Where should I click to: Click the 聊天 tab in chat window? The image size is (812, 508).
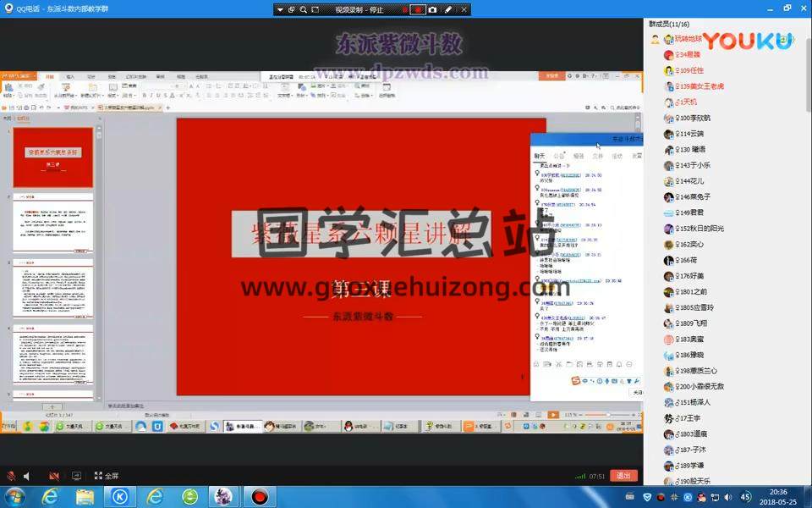[539, 156]
